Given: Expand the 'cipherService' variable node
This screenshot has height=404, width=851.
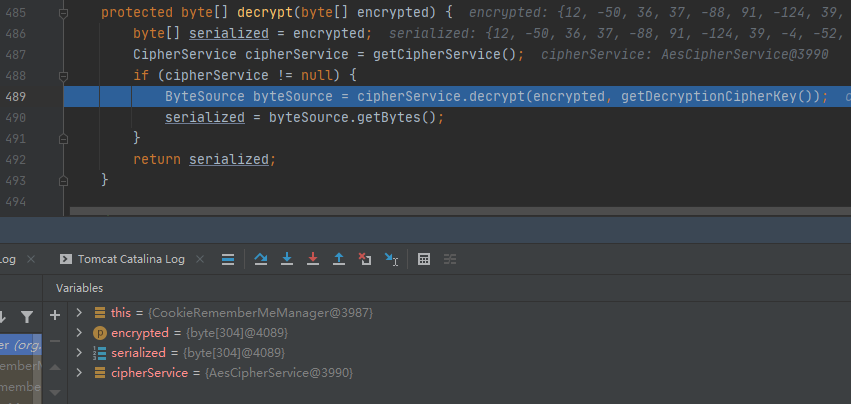Looking at the screenshot, I should tap(80, 373).
